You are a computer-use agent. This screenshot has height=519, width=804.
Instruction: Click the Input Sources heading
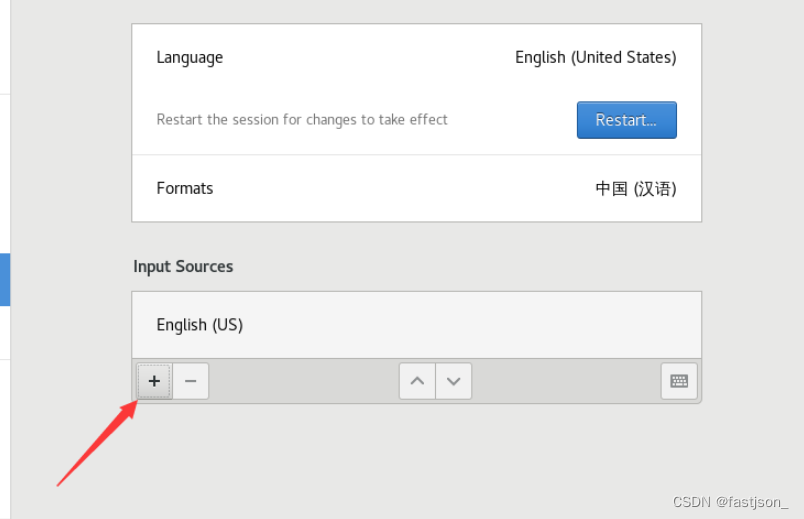tap(183, 266)
